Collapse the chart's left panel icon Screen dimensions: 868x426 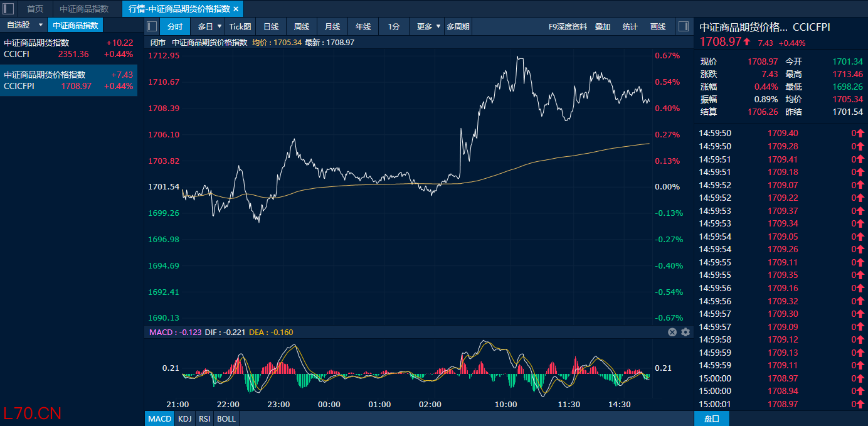[x=152, y=26]
